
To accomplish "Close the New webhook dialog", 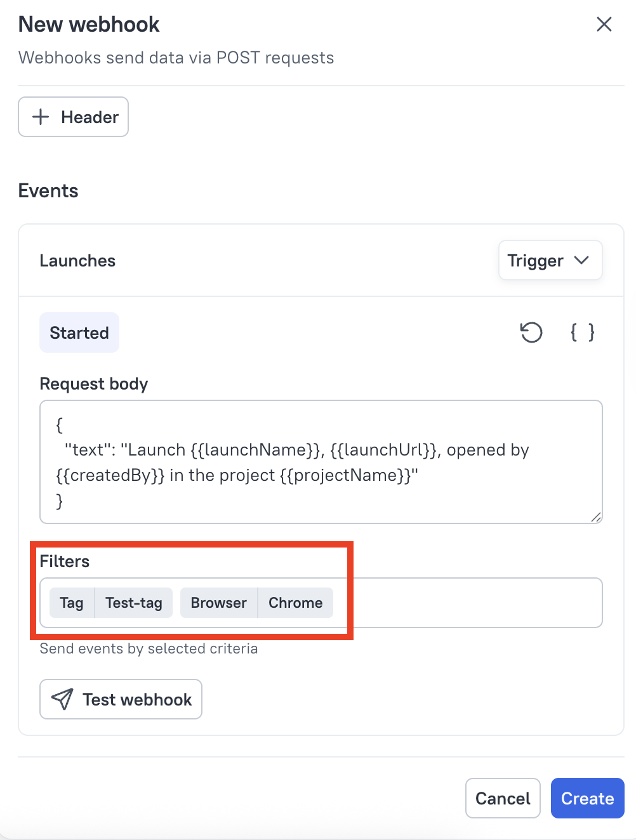I will pyautogui.click(x=604, y=25).
